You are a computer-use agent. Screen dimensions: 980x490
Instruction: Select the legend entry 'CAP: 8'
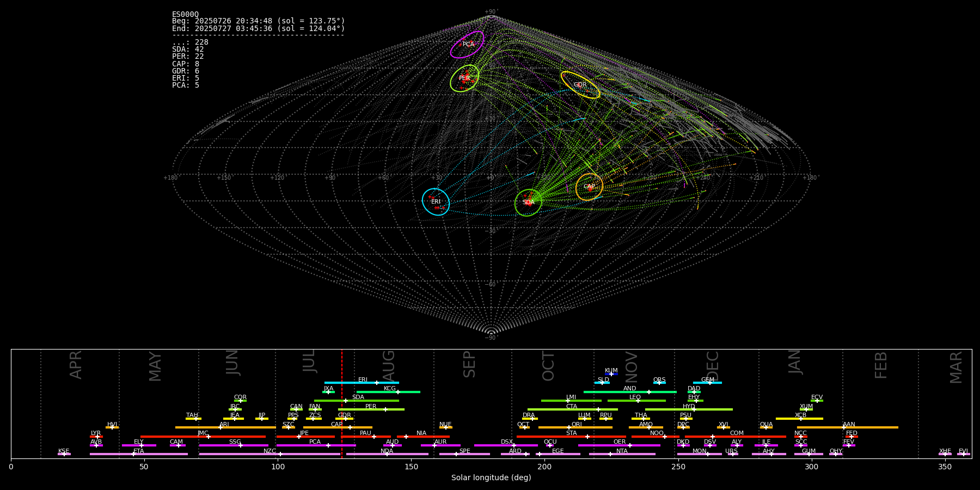[186, 64]
